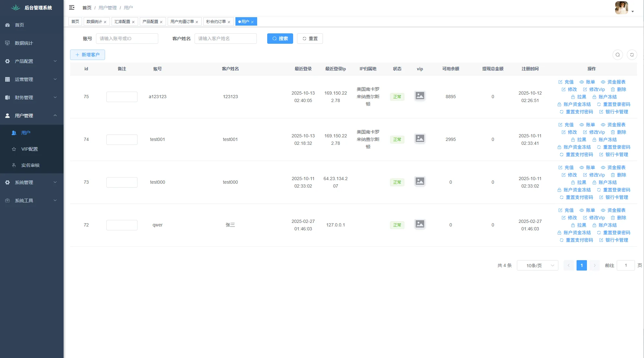
Task: Click the round search toggle icon
Action: tap(617, 55)
